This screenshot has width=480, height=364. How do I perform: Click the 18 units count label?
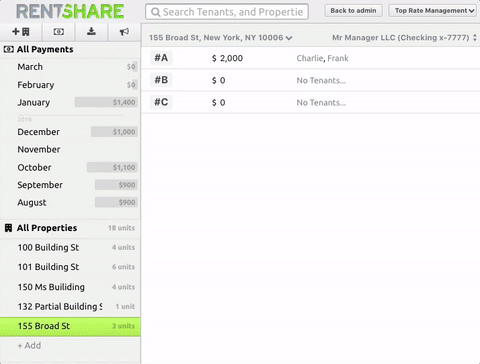pyautogui.click(x=121, y=228)
